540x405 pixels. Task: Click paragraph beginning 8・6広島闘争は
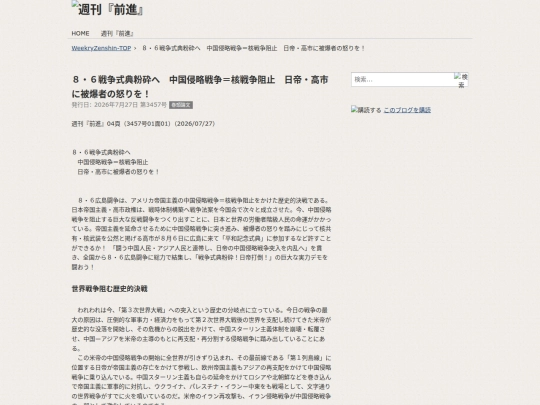click(201, 233)
